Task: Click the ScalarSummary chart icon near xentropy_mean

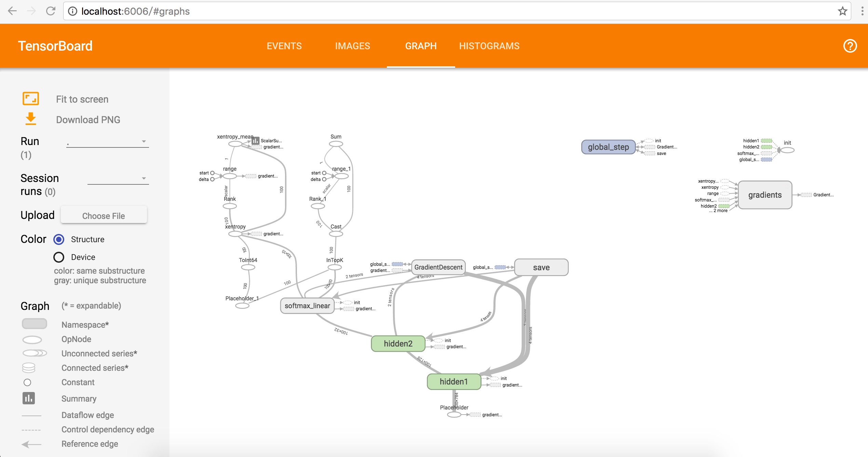Action: click(x=255, y=141)
